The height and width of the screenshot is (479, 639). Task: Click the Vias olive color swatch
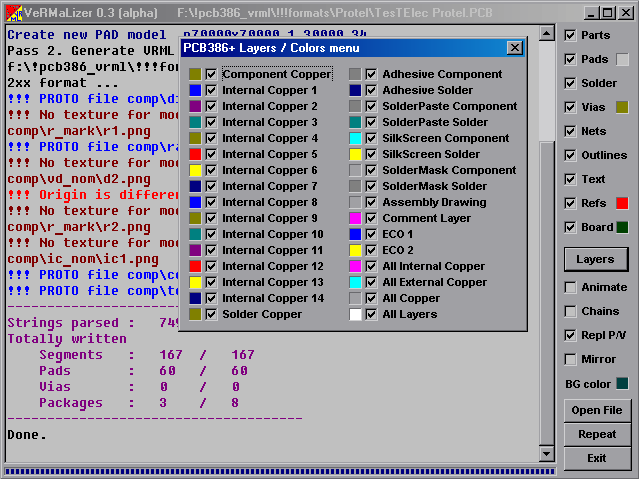coord(622,107)
